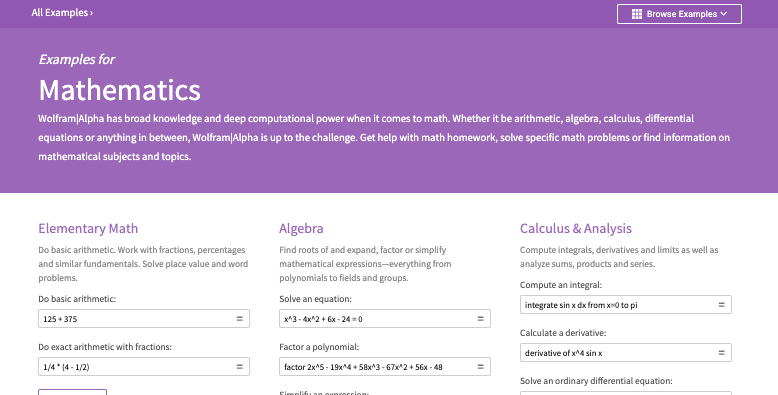Click the grid icon in Browse Examples

[637, 14]
